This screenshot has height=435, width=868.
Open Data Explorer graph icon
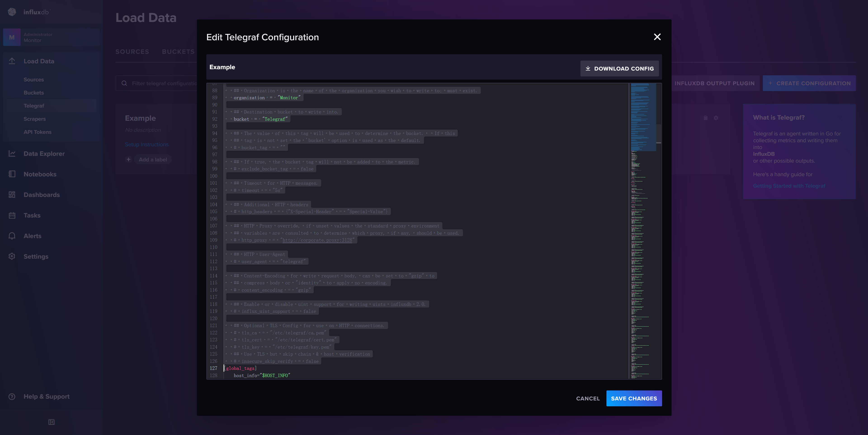pyautogui.click(x=12, y=154)
